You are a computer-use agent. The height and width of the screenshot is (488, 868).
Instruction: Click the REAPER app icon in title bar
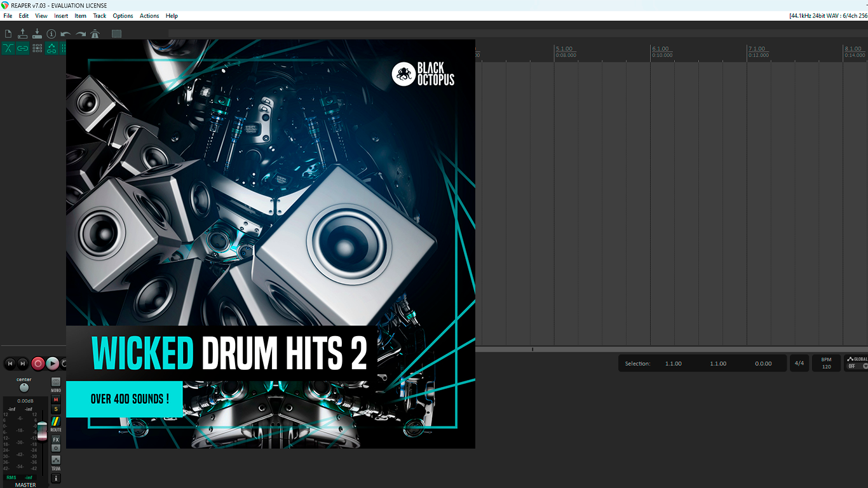click(x=5, y=5)
